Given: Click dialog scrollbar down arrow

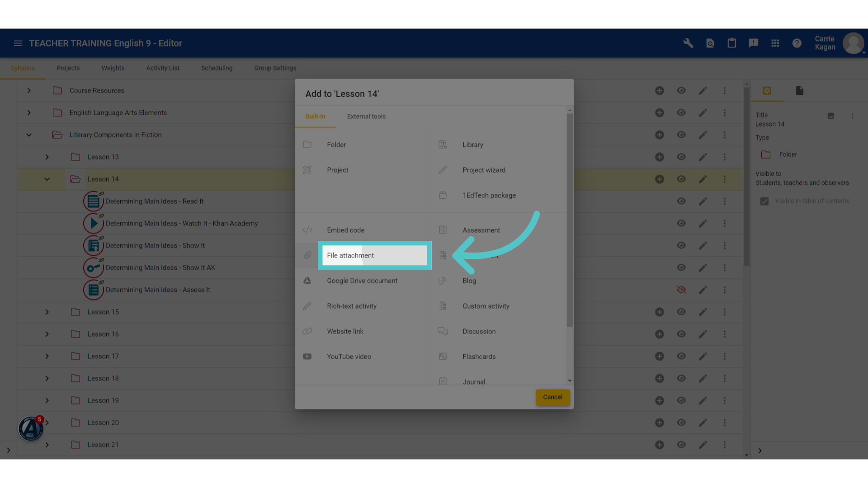Looking at the screenshot, I should 570,381.
